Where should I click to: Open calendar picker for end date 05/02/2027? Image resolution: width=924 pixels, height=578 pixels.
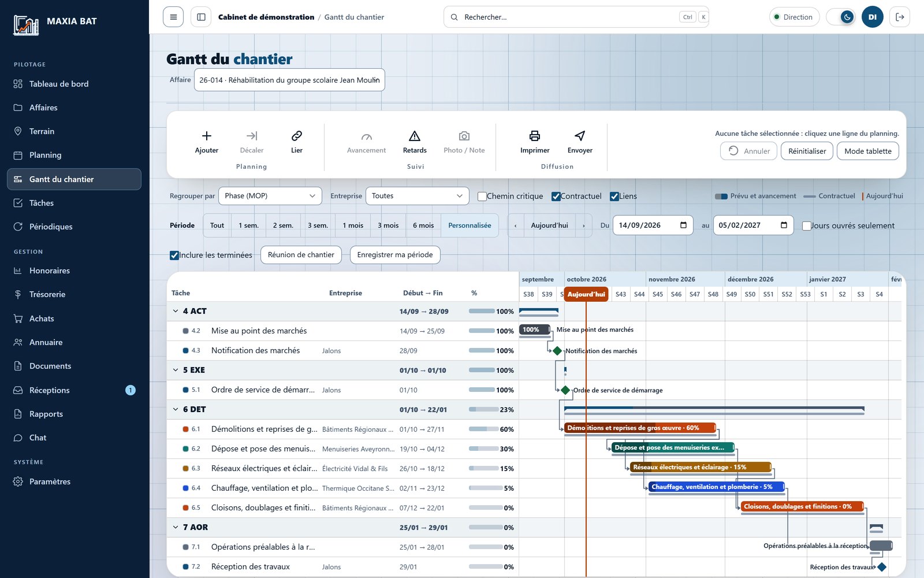tap(784, 225)
